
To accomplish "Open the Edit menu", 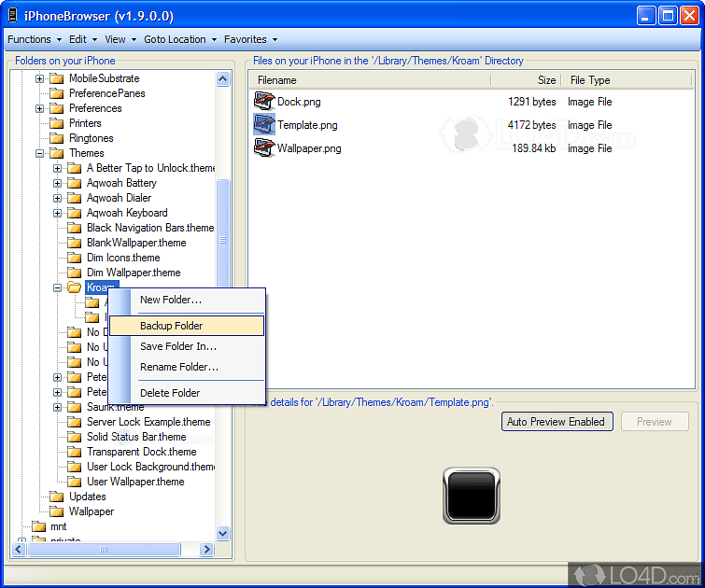I will 83,39.
